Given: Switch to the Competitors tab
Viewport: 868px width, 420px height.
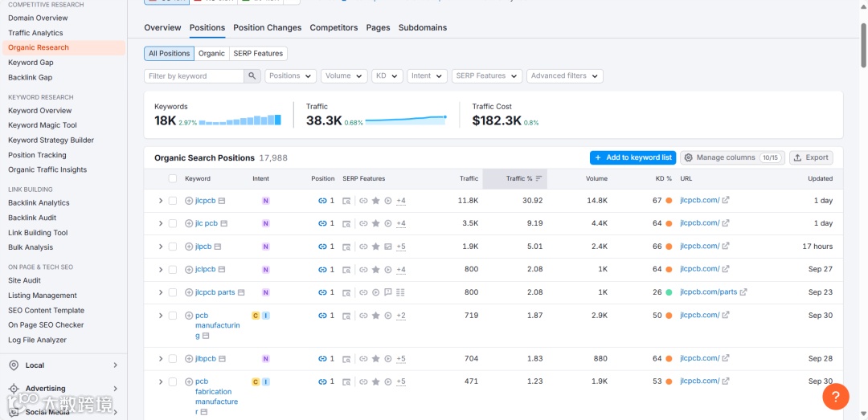Looking at the screenshot, I should [334, 27].
